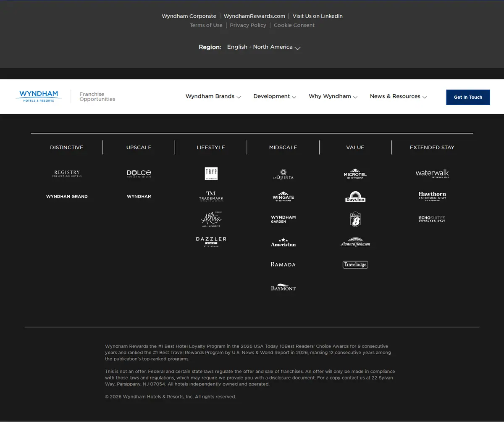
Task: Open the News & Resources dropdown
Action: pyautogui.click(x=398, y=96)
